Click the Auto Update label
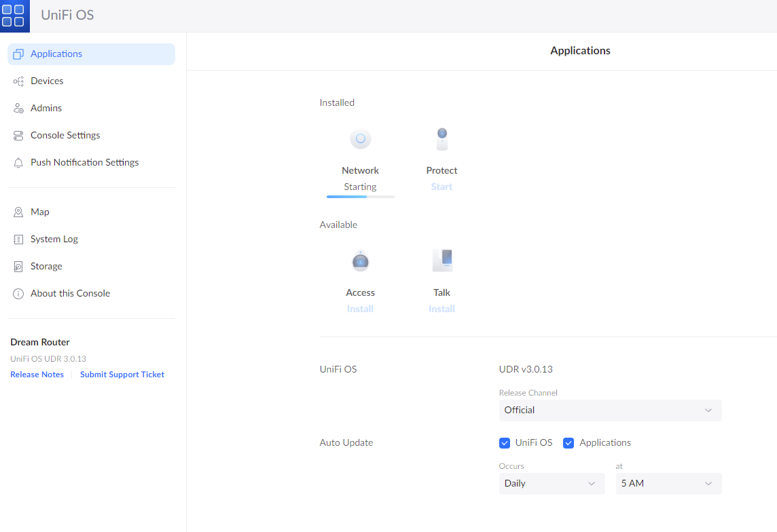The height and width of the screenshot is (532, 777). (346, 443)
